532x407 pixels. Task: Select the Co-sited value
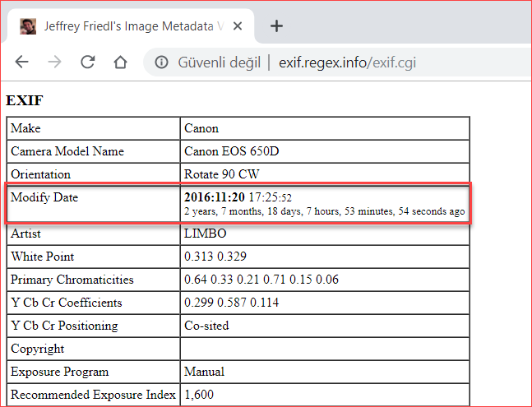point(206,326)
